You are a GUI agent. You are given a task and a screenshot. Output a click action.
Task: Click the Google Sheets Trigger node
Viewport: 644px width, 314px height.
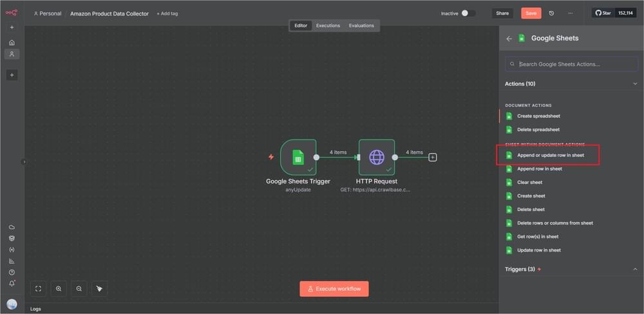click(298, 157)
